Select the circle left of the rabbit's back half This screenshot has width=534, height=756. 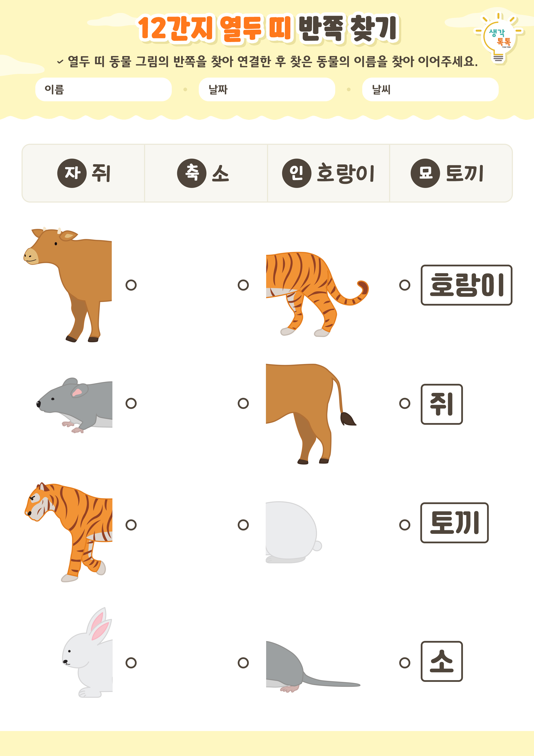243,525
